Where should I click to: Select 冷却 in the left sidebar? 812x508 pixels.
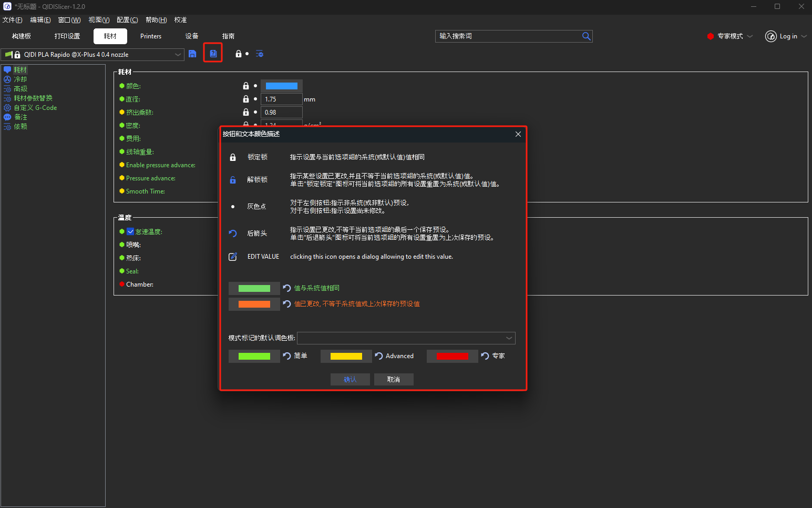coord(20,79)
